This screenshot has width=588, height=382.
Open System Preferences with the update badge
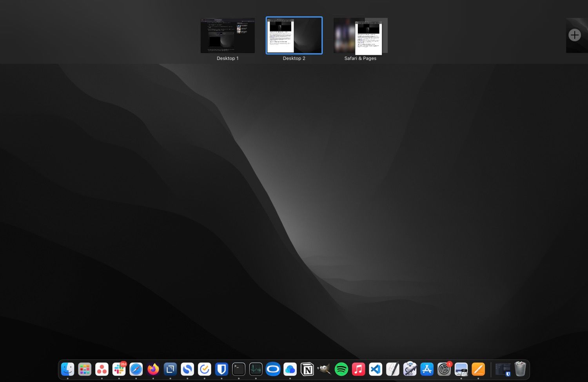tap(444, 369)
